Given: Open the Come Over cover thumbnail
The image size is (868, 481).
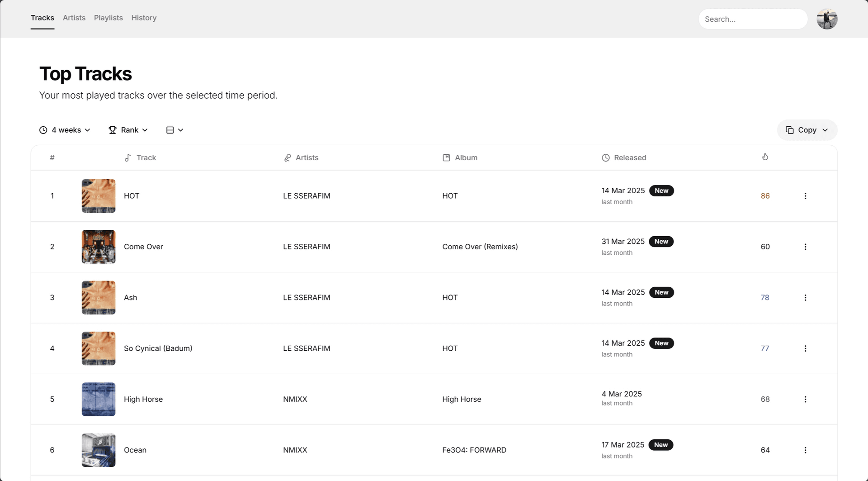Looking at the screenshot, I should [x=99, y=247].
